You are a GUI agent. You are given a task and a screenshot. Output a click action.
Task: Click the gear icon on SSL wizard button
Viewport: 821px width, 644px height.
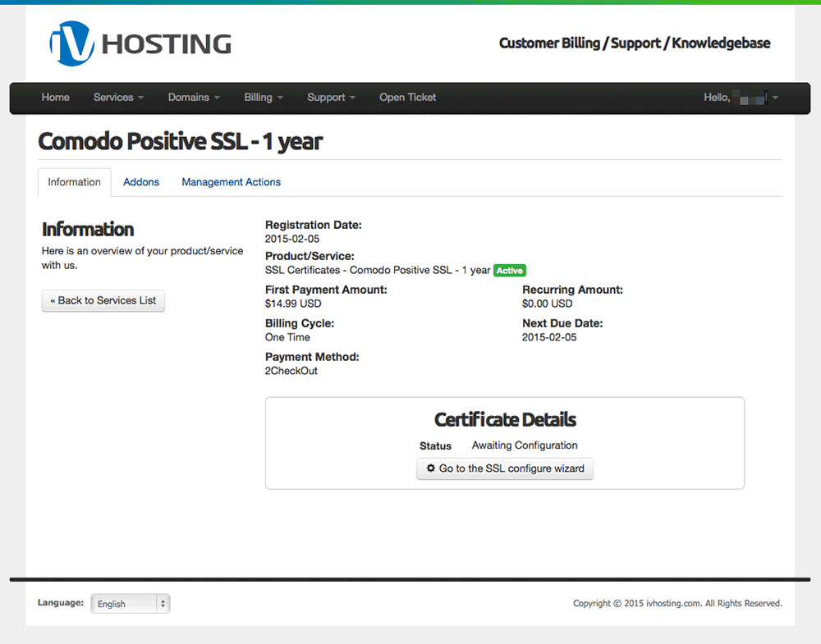(x=430, y=468)
